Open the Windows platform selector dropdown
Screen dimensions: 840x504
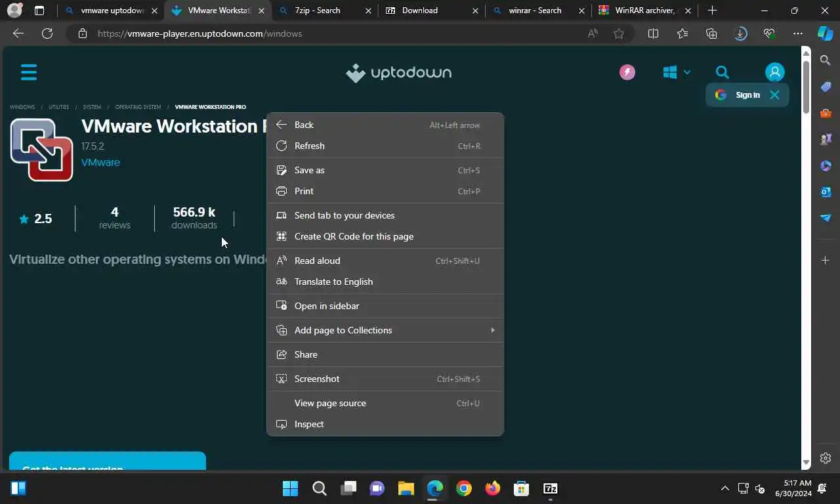coord(677,72)
